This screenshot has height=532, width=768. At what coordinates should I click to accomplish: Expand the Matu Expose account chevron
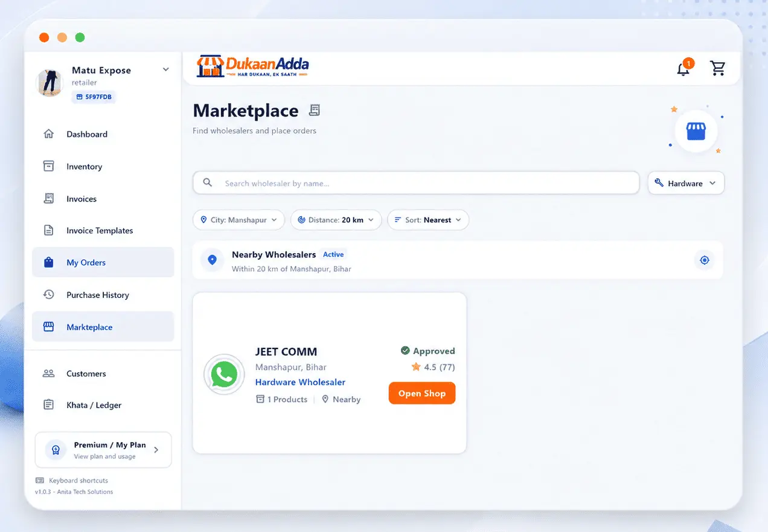point(165,70)
